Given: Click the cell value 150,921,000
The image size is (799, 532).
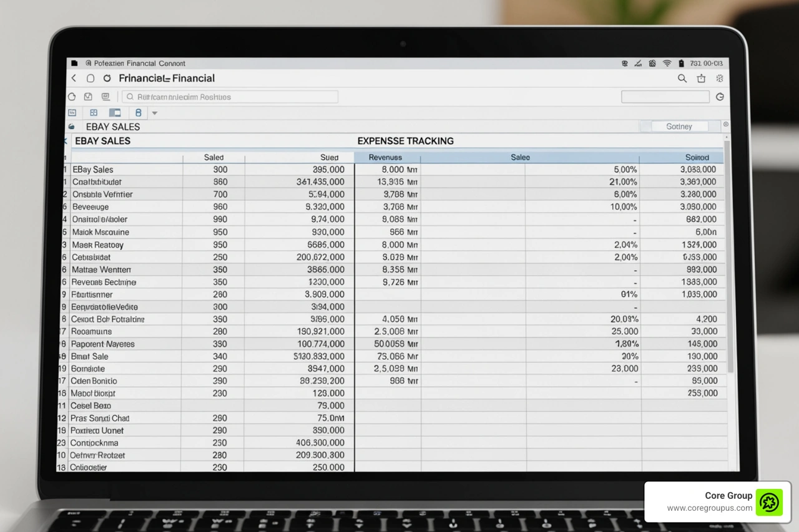Looking at the screenshot, I should [321, 332].
